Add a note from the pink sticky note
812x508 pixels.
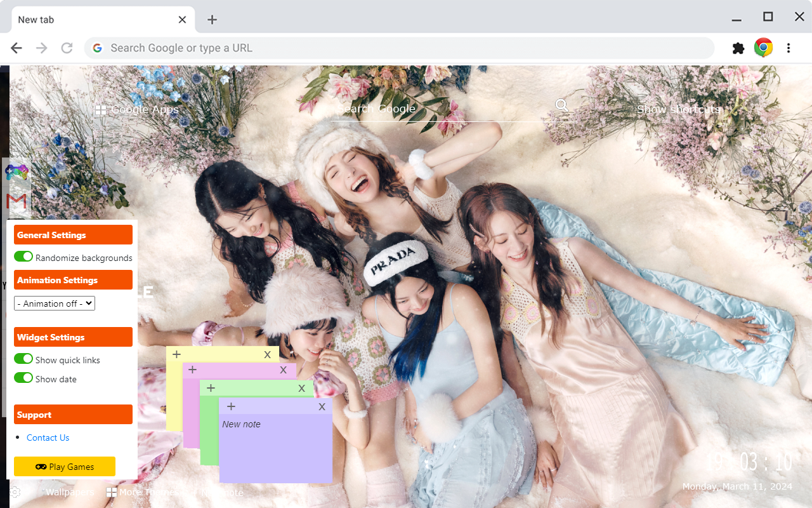point(192,370)
